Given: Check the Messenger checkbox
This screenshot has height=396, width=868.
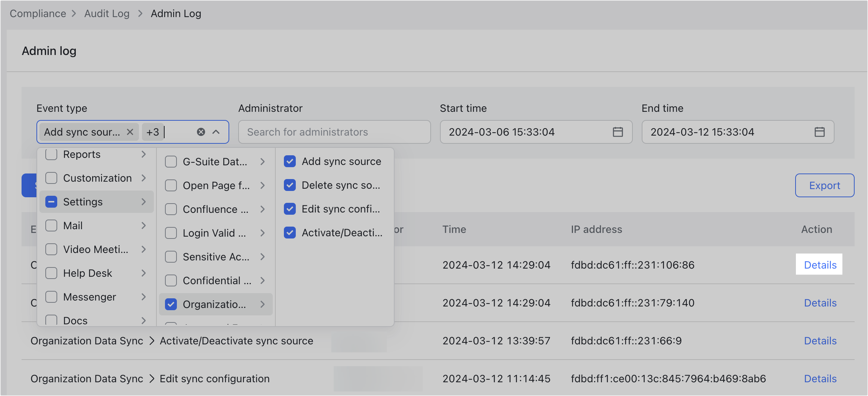Looking at the screenshot, I should 51,297.
